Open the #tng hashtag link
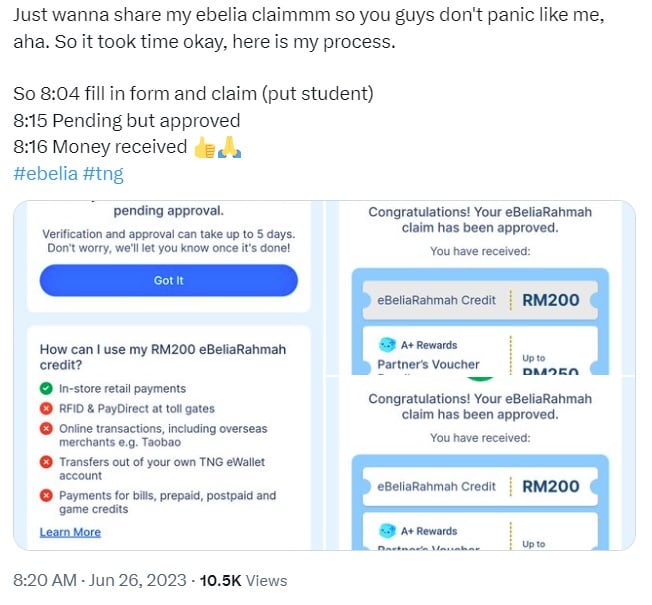This screenshot has height=605, width=652. (103, 174)
